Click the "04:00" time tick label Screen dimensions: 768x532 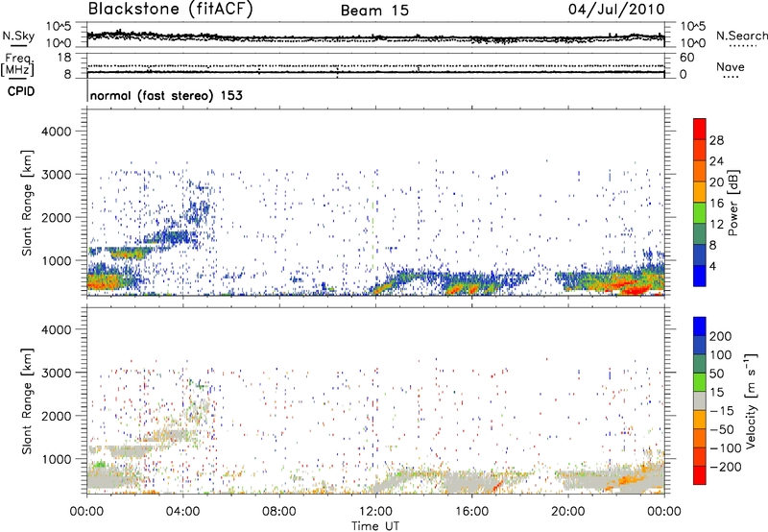(x=182, y=512)
